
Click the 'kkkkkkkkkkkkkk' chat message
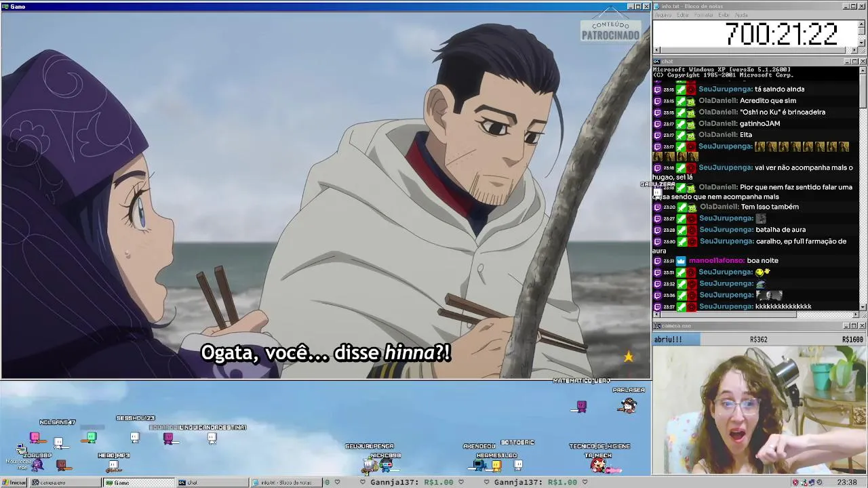783,307
